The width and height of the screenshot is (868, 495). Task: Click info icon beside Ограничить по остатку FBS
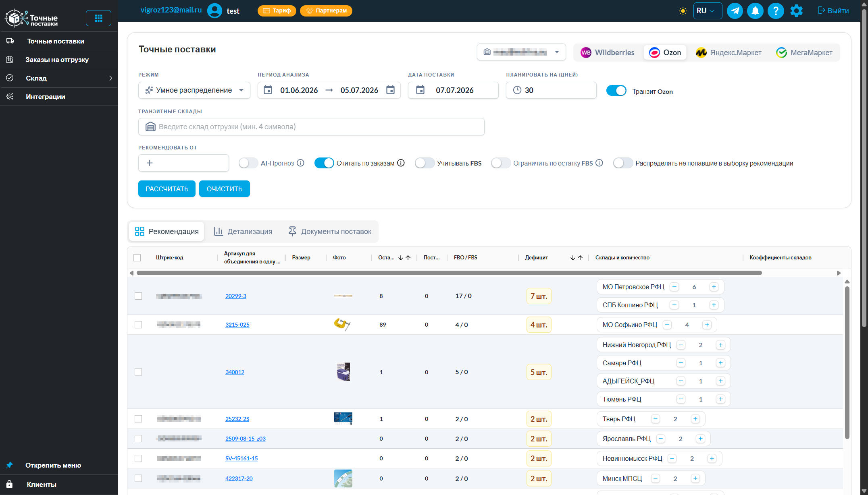pyautogui.click(x=599, y=163)
